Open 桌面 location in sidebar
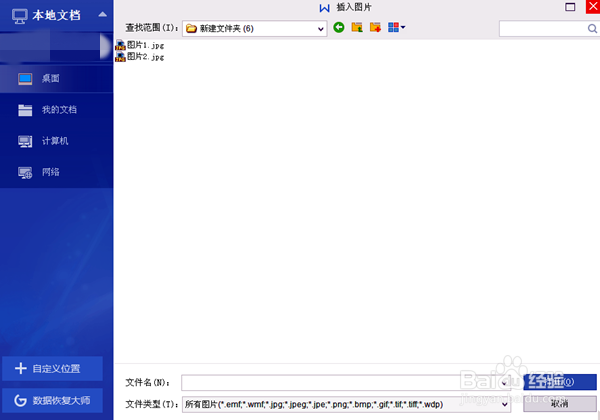Image resolution: width=600 pixels, height=420 pixels. pos(57,79)
